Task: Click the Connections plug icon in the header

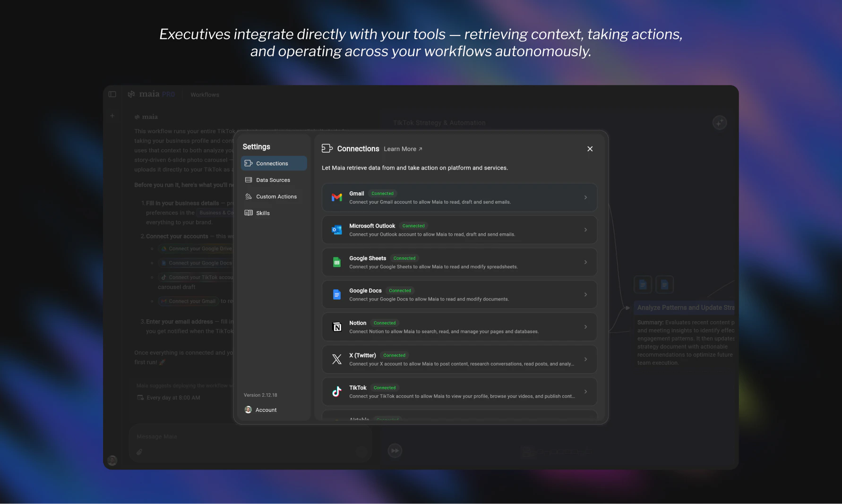Action: coord(327,148)
